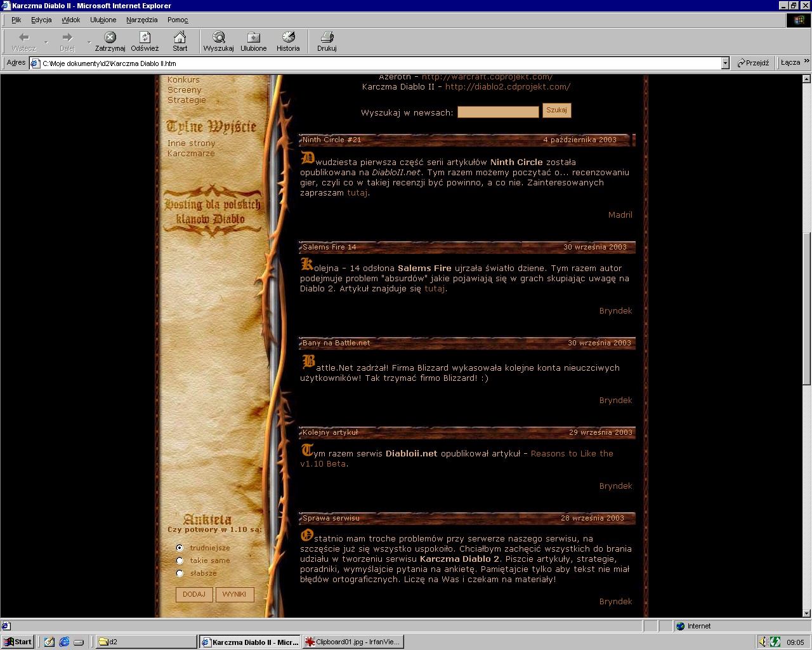This screenshot has height=650, width=812.
Task: Click the Zatrzymaj (Stop) toolbar icon
Action: [110, 38]
